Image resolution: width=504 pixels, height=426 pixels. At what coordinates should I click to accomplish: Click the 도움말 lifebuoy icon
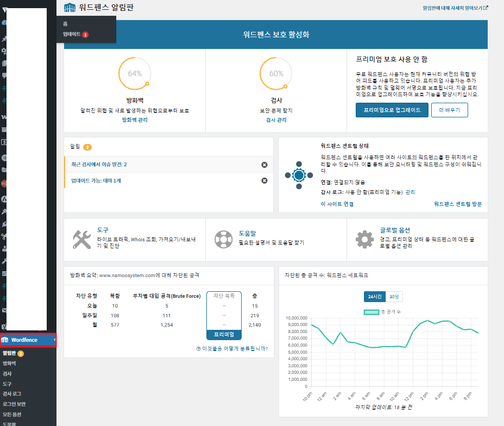coord(223,239)
